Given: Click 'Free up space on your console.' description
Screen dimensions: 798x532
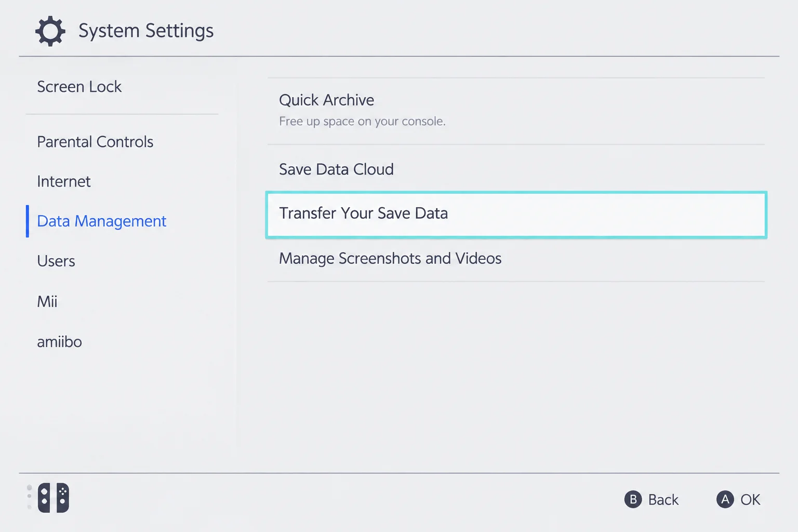Looking at the screenshot, I should point(362,122).
